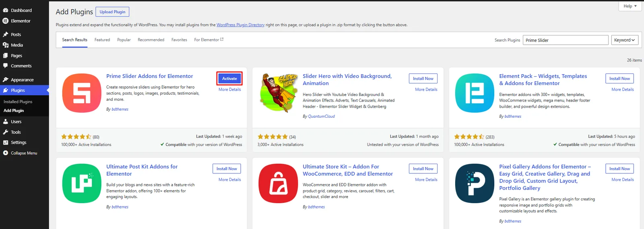This screenshot has width=644, height=229.
Task: Switch to the Featured tab
Action: 102,40
